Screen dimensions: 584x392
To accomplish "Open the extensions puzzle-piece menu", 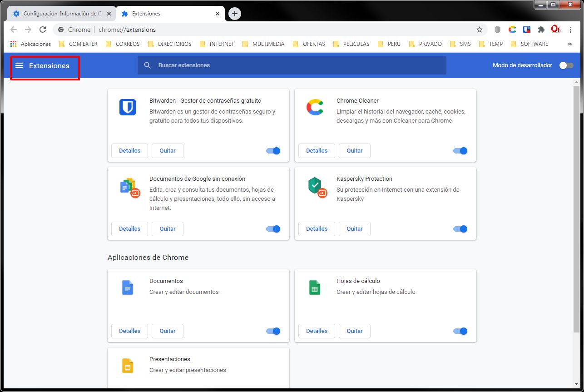I will [541, 30].
